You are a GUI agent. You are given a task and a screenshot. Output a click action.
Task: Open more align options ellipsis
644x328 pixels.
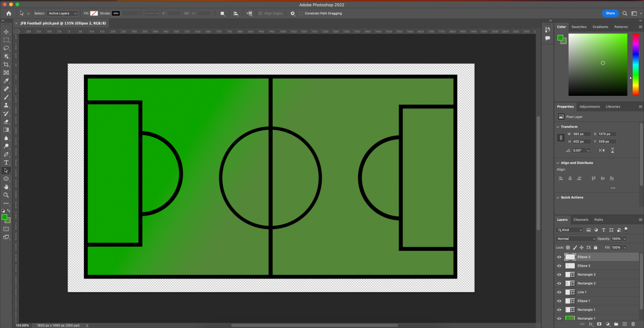[613, 188]
